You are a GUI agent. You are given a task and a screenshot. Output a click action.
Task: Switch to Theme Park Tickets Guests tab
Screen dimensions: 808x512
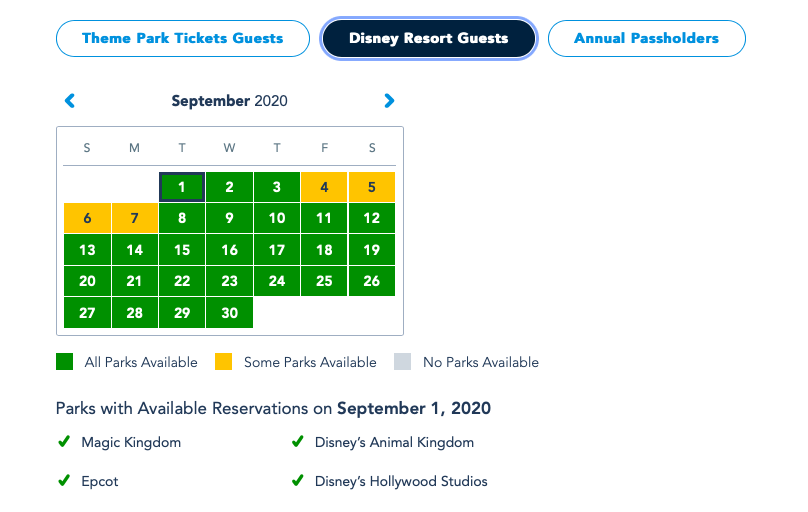click(182, 39)
